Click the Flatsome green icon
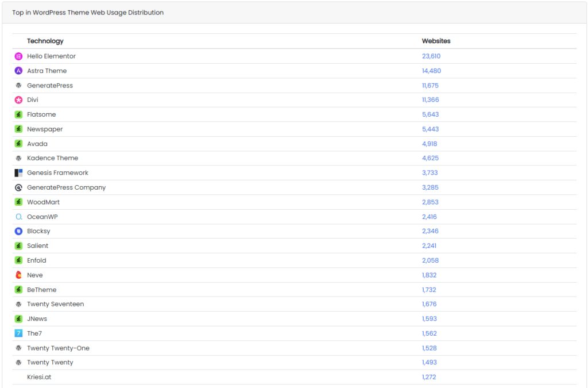Image resolution: width=588 pixels, height=388 pixels. (18, 114)
